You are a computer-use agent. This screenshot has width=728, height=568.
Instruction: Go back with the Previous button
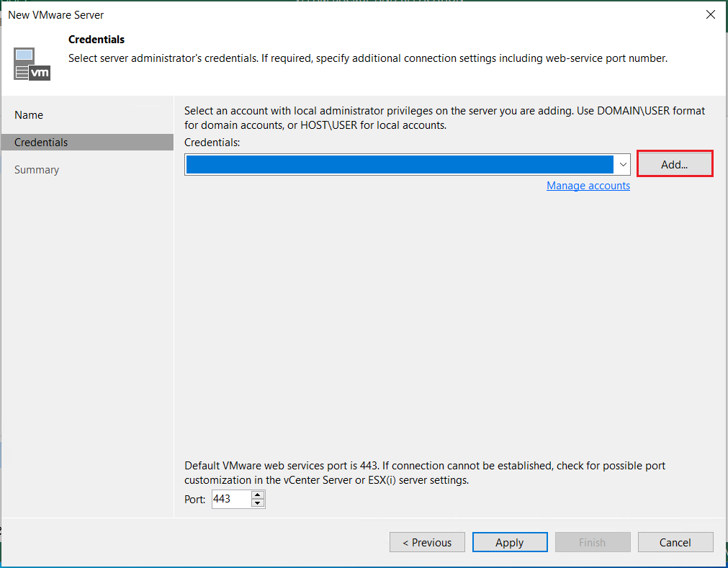tap(427, 542)
